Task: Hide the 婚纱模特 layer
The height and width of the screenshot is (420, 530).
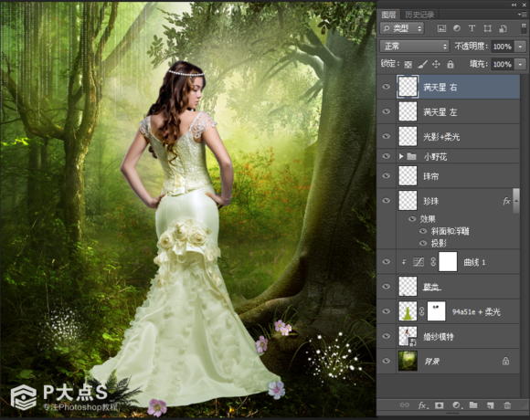Action: coord(386,336)
